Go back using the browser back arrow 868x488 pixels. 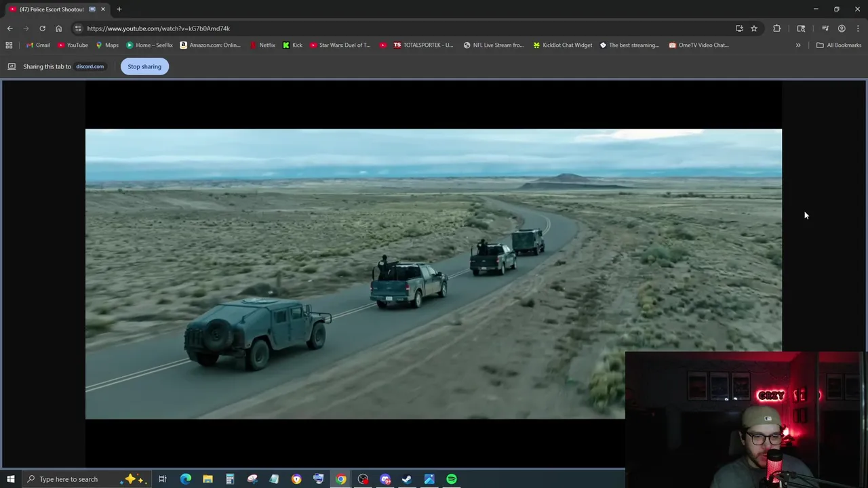point(9,28)
